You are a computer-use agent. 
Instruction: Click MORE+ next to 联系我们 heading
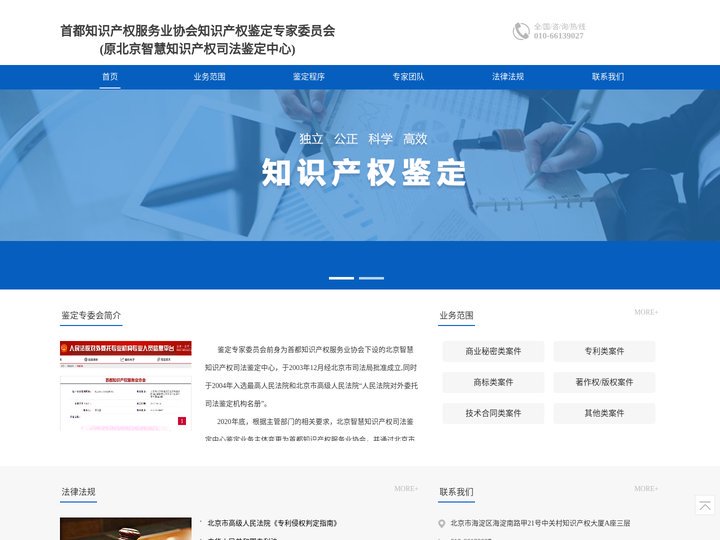(x=646, y=489)
